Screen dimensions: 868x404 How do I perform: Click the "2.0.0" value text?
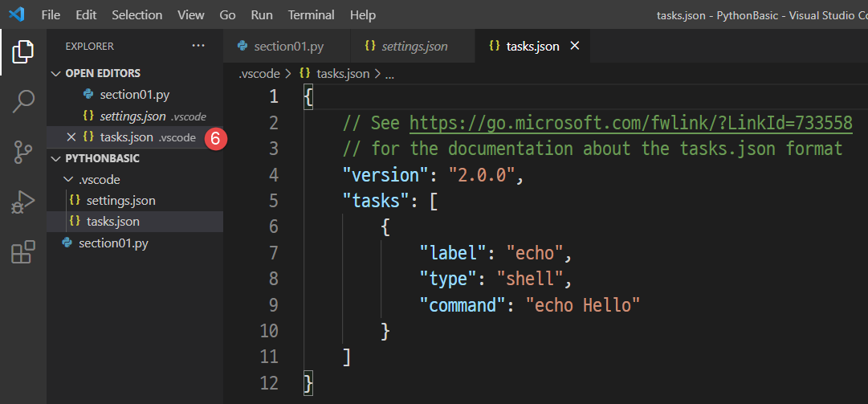[482, 175]
